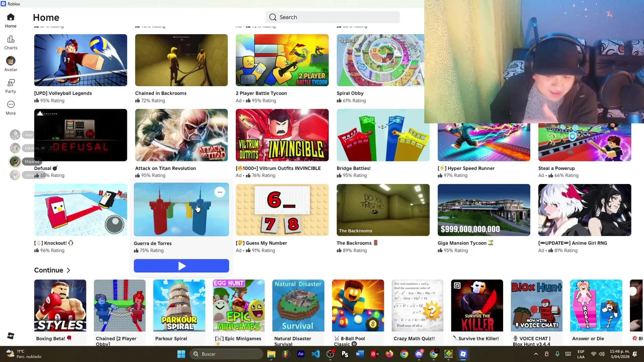Screen dimensions: 644x362
Task: Continue playing Chained [2 Player Obby]
Action: [119, 306]
